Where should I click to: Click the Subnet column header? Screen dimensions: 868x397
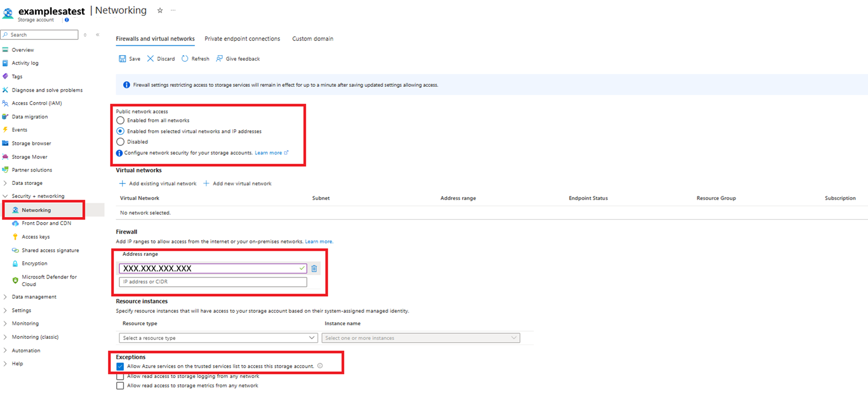tap(321, 198)
